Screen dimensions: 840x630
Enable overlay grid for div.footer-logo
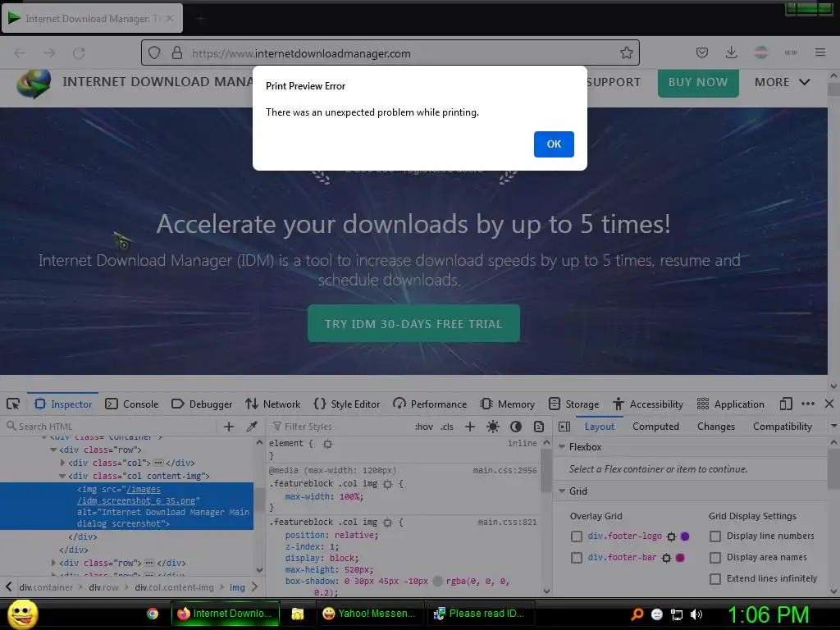tap(577, 536)
